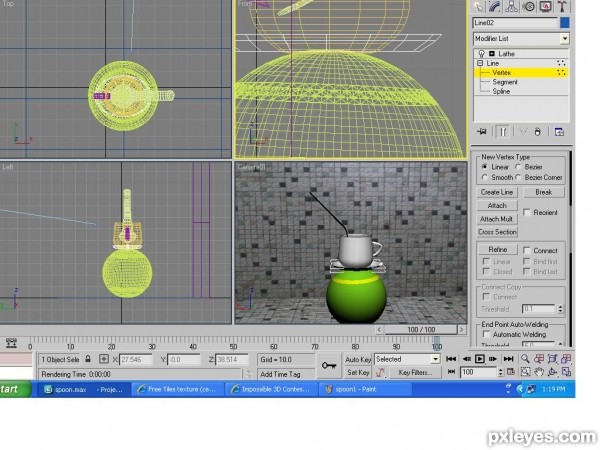
Task: Toggle the Lathe modifier lightbulb
Action: point(482,54)
